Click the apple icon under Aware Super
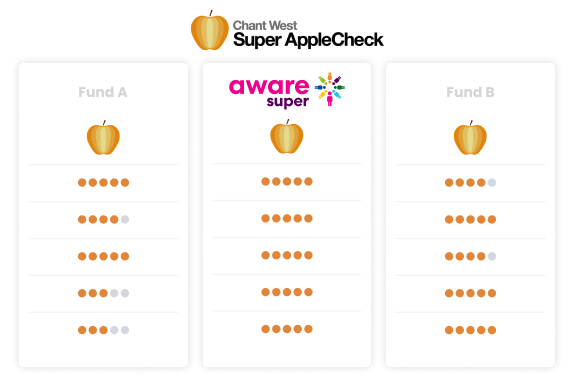This screenshot has height=377, width=574. pos(287,137)
